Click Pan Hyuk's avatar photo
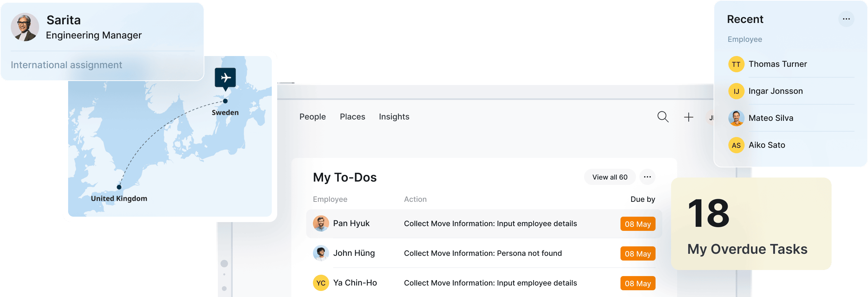This screenshot has height=297, width=868. coord(321,223)
